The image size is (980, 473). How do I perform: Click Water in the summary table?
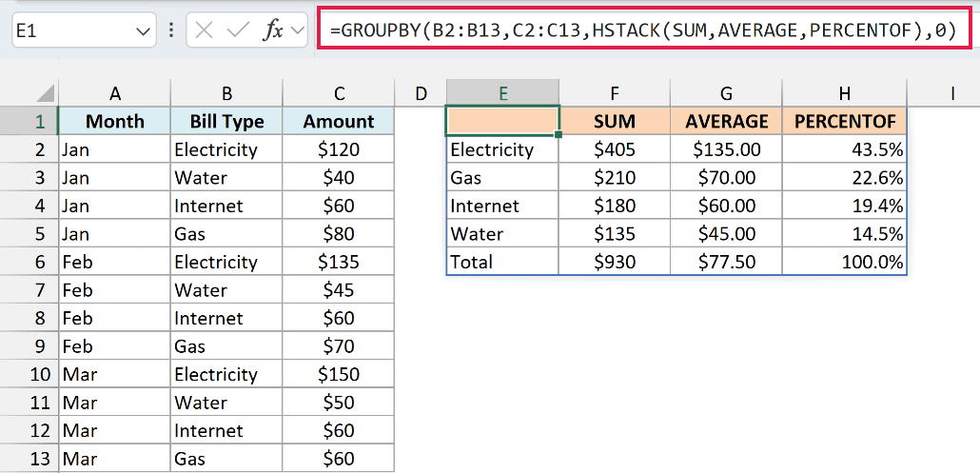point(502,234)
